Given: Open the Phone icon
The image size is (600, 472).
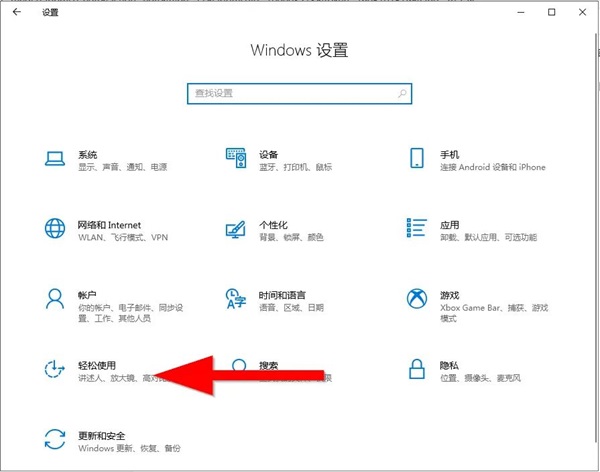Looking at the screenshot, I should 417,158.
